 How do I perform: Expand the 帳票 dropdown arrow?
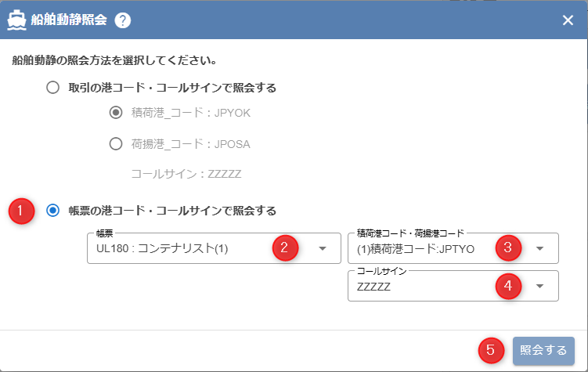(323, 249)
